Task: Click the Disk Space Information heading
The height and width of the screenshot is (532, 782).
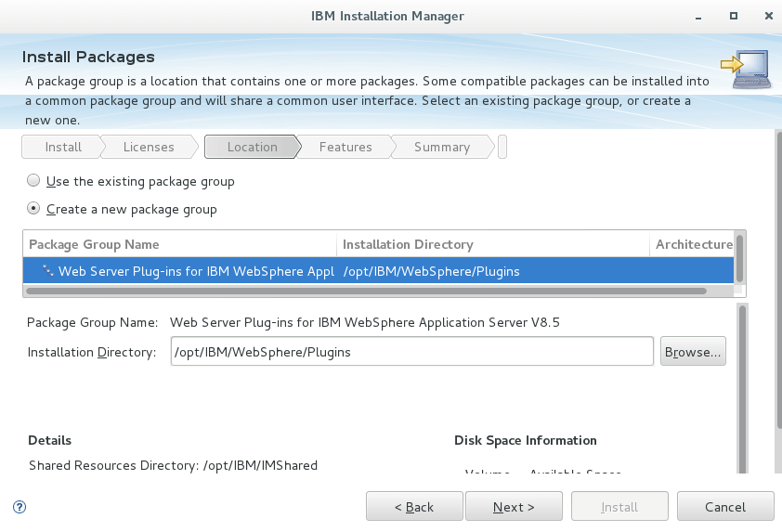Action: tap(525, 440)
